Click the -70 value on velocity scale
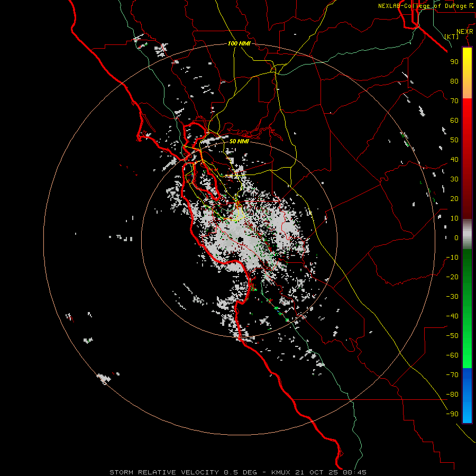476x476 pixels. pyautogui.click(x=452, y=375)
